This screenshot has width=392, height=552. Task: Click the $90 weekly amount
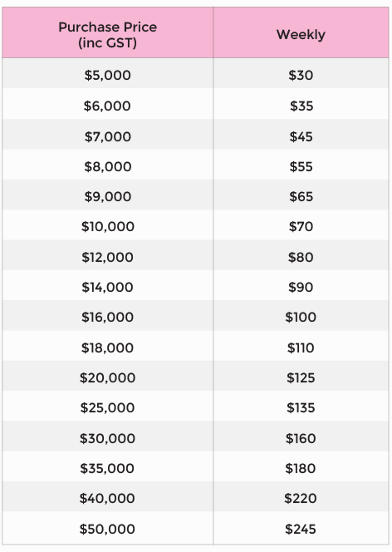tap(301, 287)
